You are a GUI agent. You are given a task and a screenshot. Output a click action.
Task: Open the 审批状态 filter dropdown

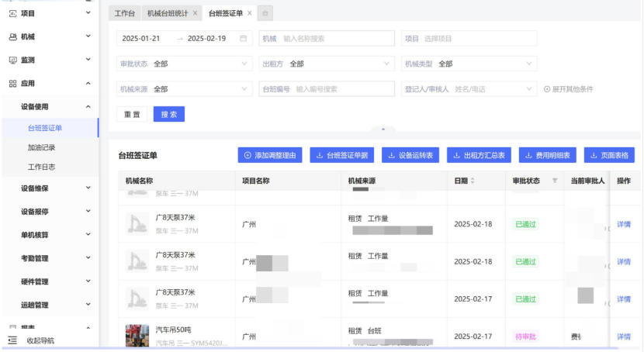coord(185,64)
